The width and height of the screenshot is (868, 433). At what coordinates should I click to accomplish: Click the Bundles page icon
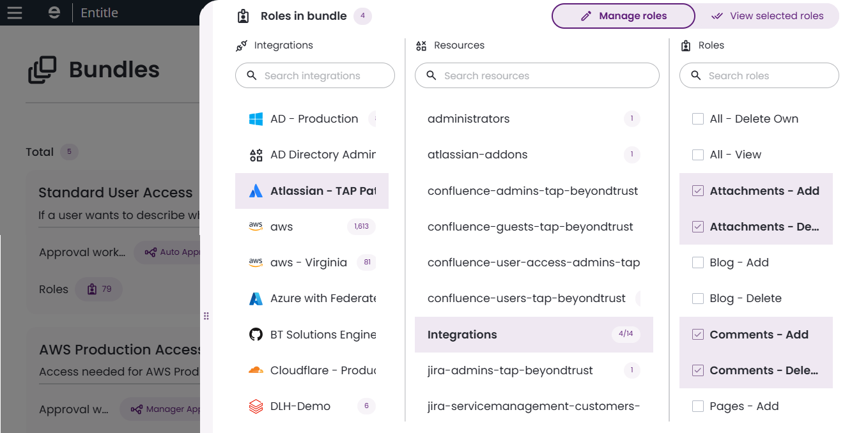click(x=41, y=69)
